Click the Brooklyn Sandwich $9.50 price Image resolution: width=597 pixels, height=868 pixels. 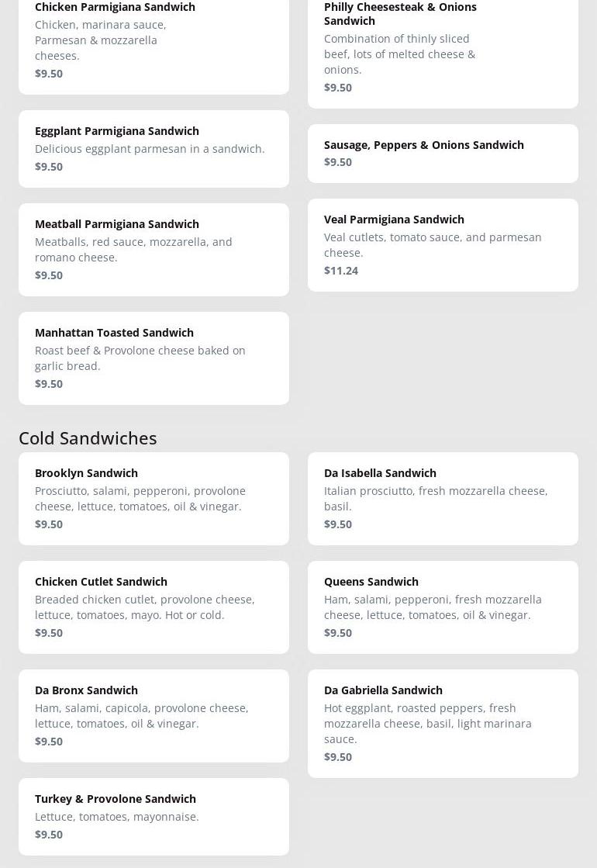coord(49,524)
